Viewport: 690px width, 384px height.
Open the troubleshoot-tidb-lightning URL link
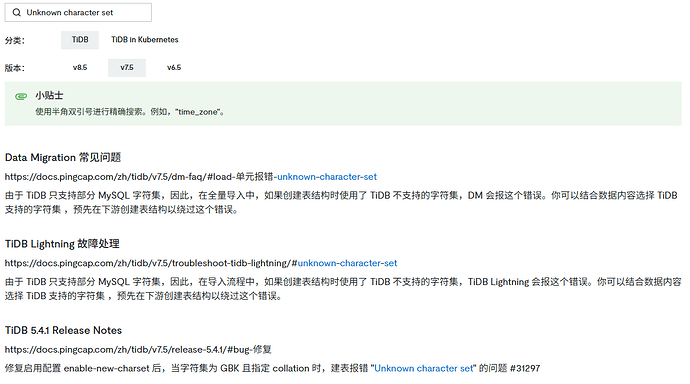(201, 263)
